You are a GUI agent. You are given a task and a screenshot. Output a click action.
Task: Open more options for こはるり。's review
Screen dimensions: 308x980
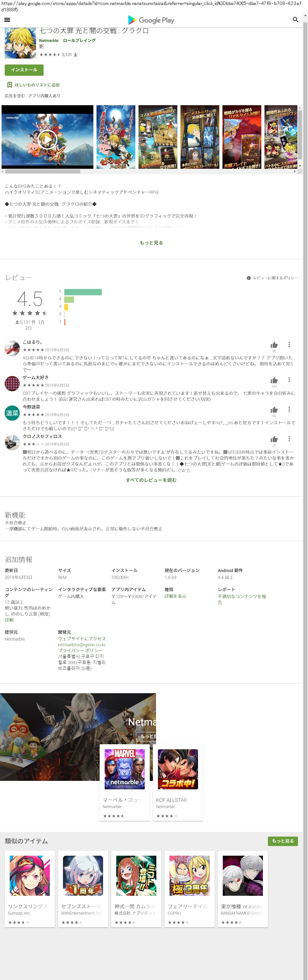click(x=289, y=344)
